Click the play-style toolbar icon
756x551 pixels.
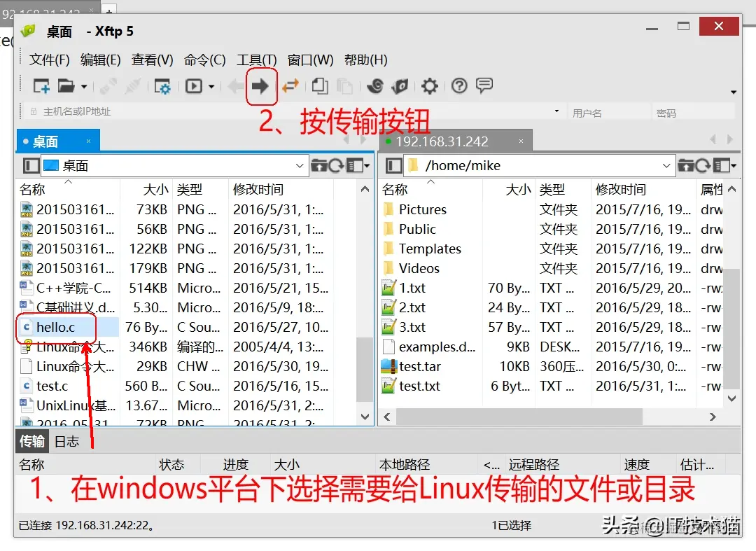click(194, 86)
